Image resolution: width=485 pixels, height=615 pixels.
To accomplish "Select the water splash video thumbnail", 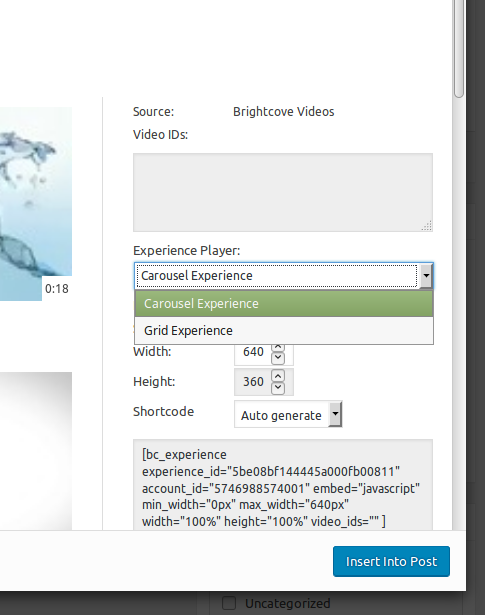I will point(36,204).
